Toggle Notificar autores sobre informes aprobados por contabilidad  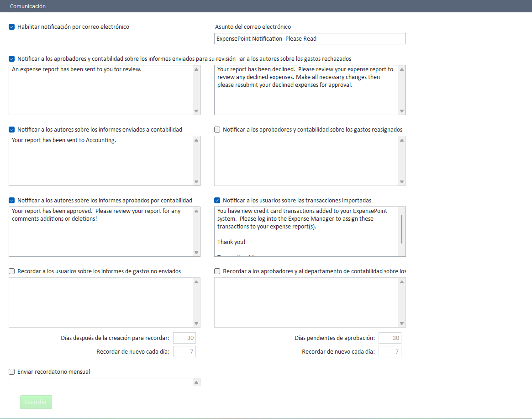pos(12,201)
